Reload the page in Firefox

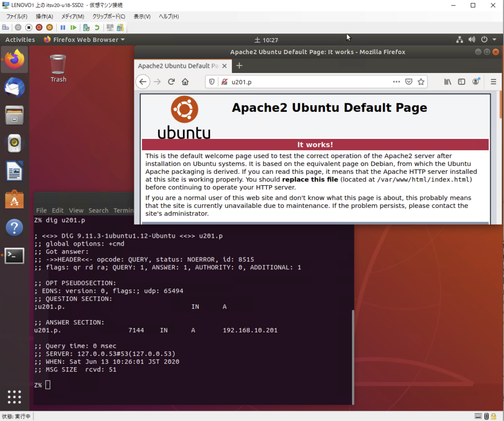pos(171,82)
